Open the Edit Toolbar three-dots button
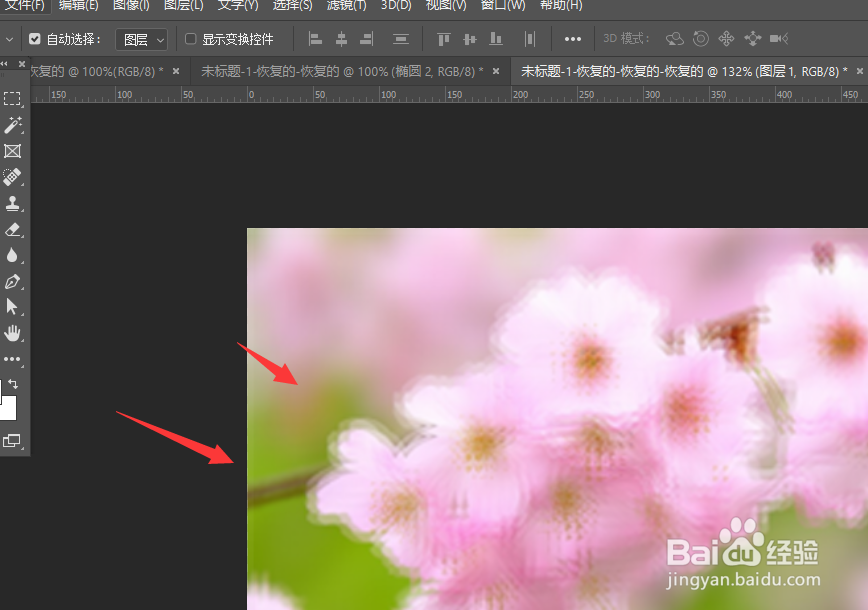 pyautogui.click(x=12, y=359)
